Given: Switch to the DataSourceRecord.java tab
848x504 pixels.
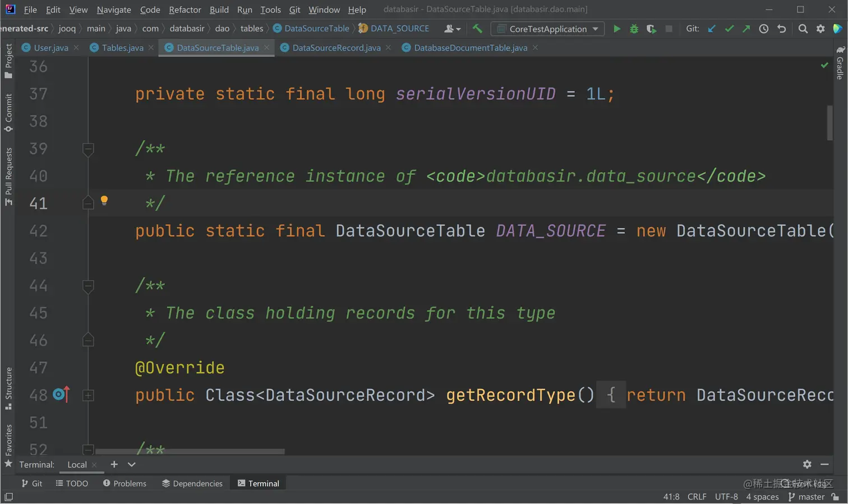Looking at the screenshot, I should pyautogui.click(x=337, y=48).
